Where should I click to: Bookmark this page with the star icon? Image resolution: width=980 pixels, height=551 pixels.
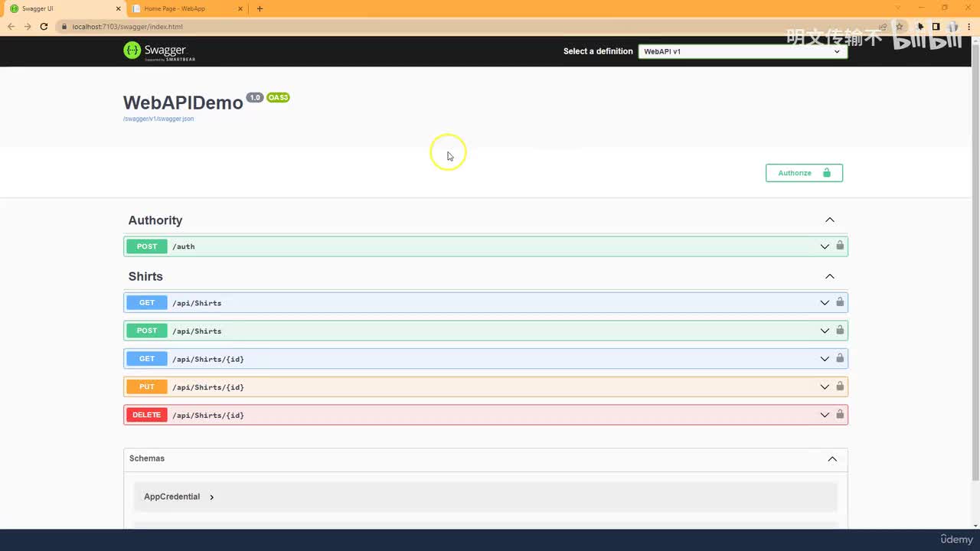(x=900, y=27)
